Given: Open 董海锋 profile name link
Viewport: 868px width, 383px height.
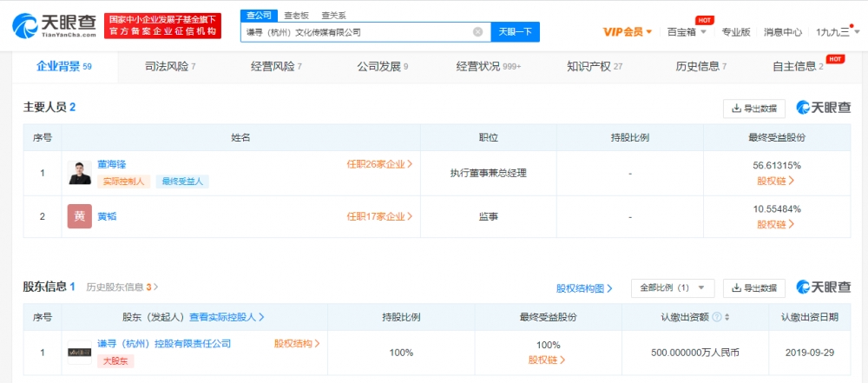Looking at the screenshot, I should coord(112,165).
